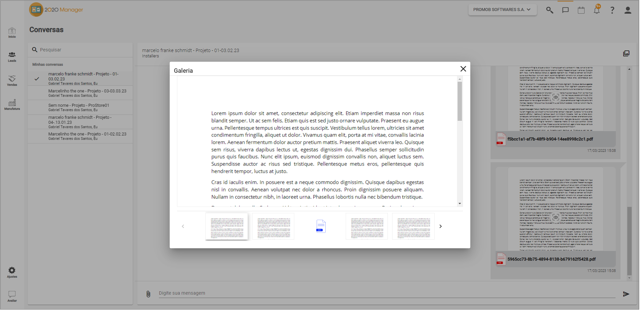
Task: Select the last visible gallery thumbnail
Action: (413, 226)
